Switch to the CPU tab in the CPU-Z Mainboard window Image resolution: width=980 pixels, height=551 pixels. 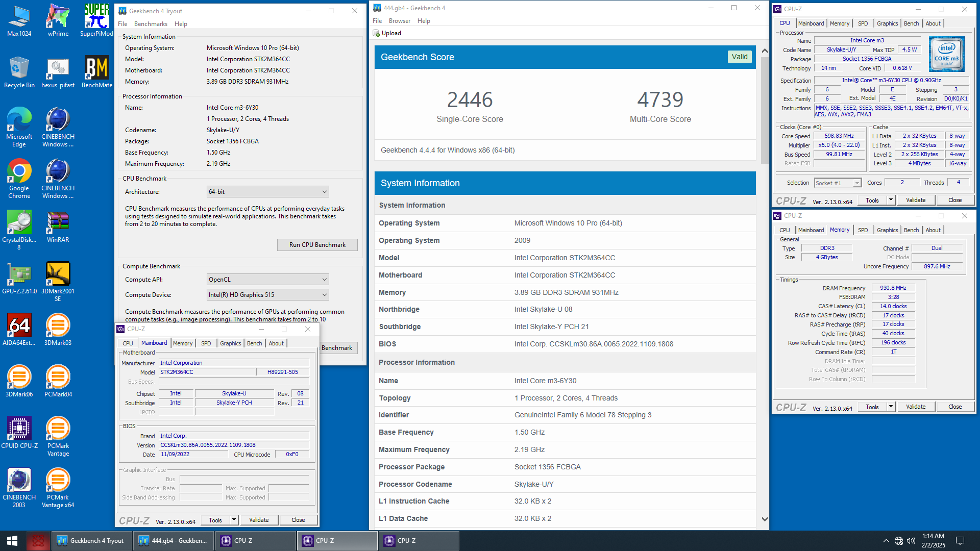(128, 343)
